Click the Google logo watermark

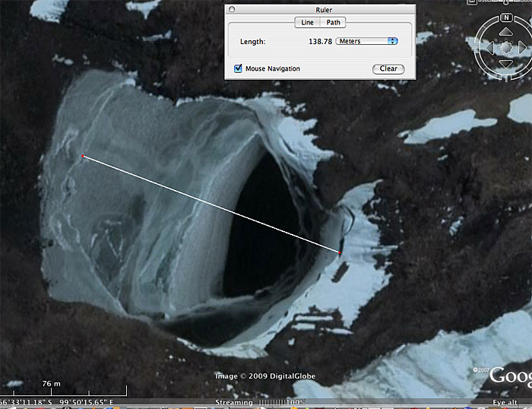(509, 376)
